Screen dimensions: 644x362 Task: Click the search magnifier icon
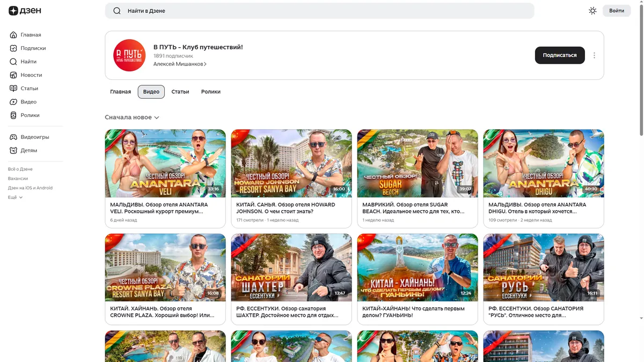pos(117,11)
